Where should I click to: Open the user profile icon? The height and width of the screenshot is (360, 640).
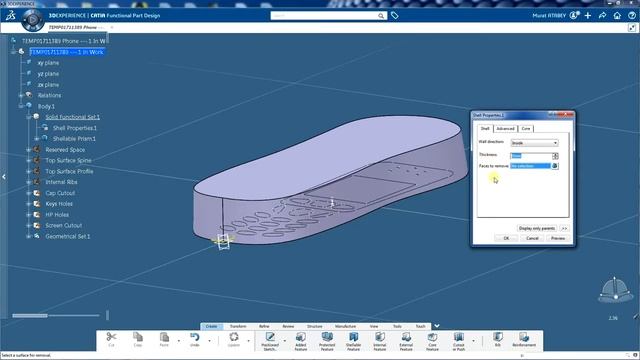click(x=574, y=16)
